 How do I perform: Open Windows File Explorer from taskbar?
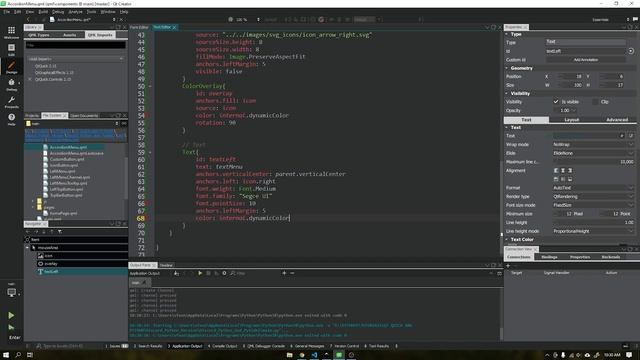289,355
